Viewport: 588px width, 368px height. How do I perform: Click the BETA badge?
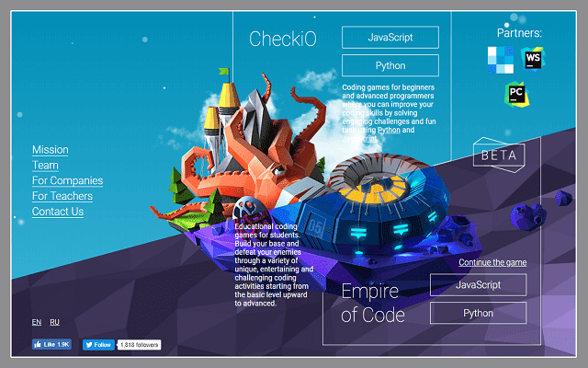tap(499, 155)
